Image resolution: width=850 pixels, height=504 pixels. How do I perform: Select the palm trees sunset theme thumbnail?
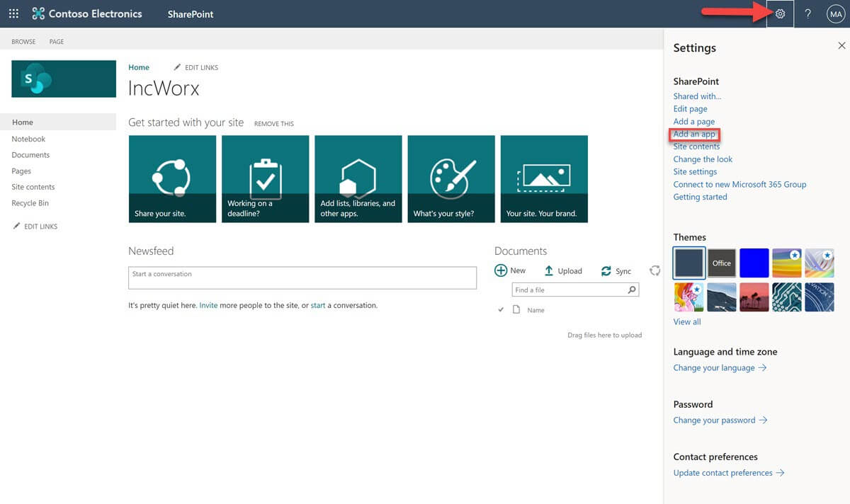(754, 297)
